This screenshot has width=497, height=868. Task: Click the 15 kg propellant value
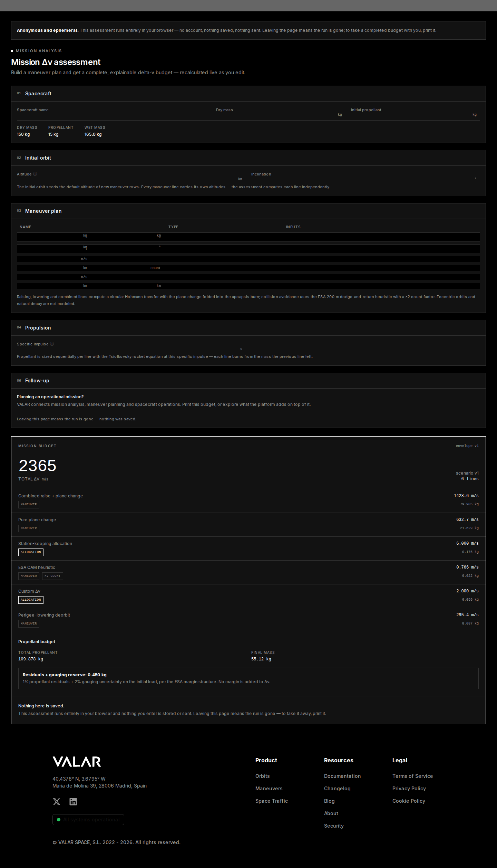pos(53,134)
